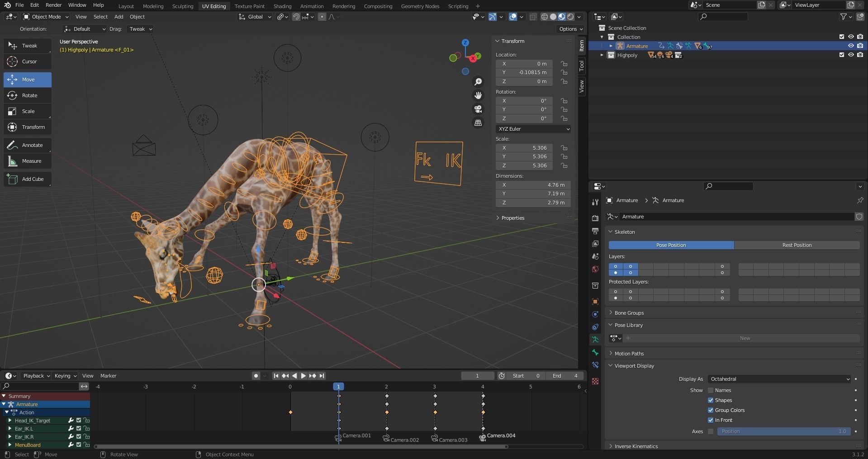The image size is (868, 459).
Task: Open the Render menu
Action: tap(53, 5)
